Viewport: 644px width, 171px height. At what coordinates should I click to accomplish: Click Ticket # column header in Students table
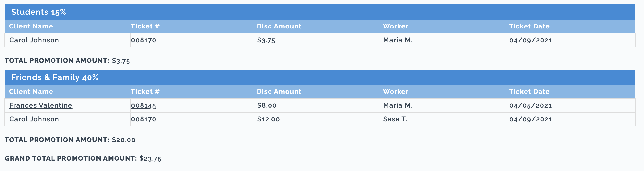tap(145, 26)
